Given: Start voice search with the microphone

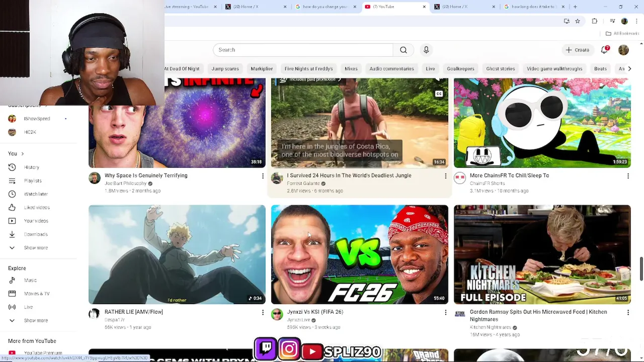Looking at the screenshot, I should pos(426,50).
